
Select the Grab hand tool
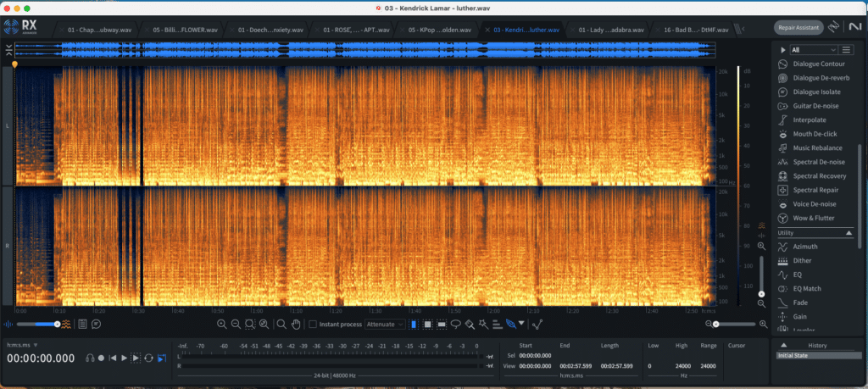[x=296, y=325]
